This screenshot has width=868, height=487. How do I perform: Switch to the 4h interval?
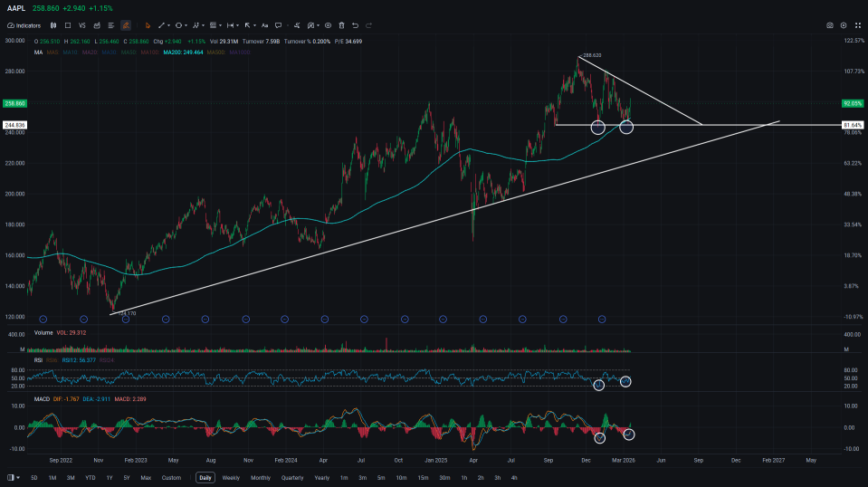[x=514, y=478]
